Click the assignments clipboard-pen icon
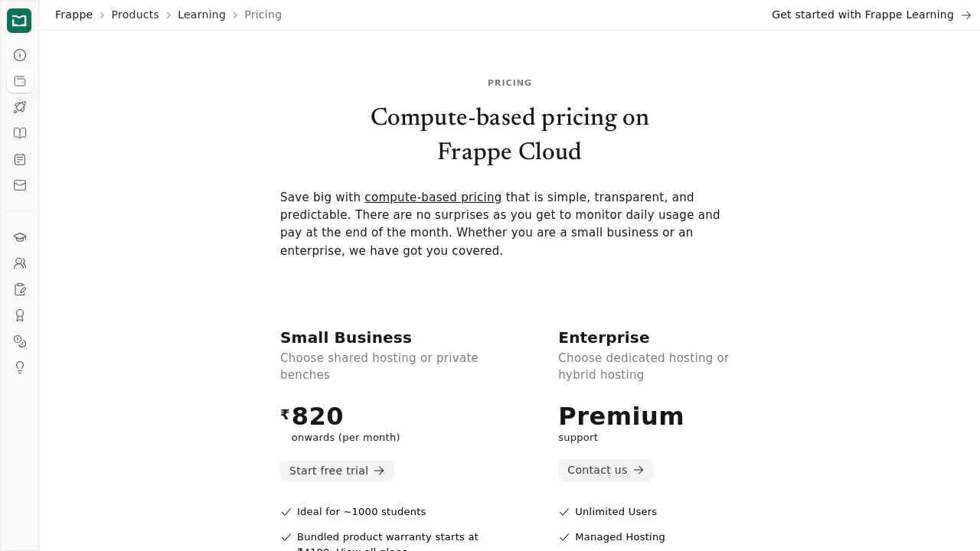 (x=19, y=289)
